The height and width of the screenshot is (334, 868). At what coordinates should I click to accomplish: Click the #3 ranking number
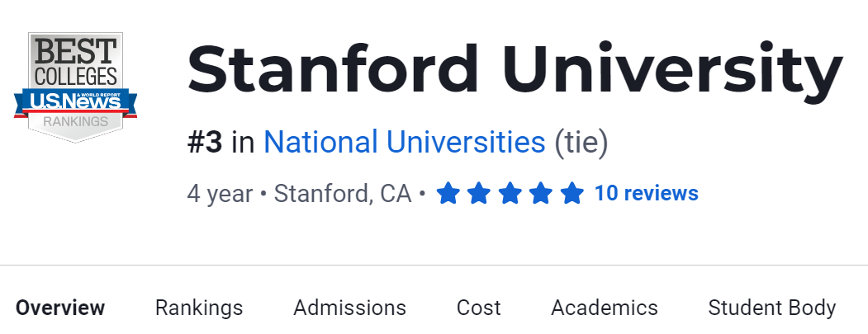click(205, 143)
